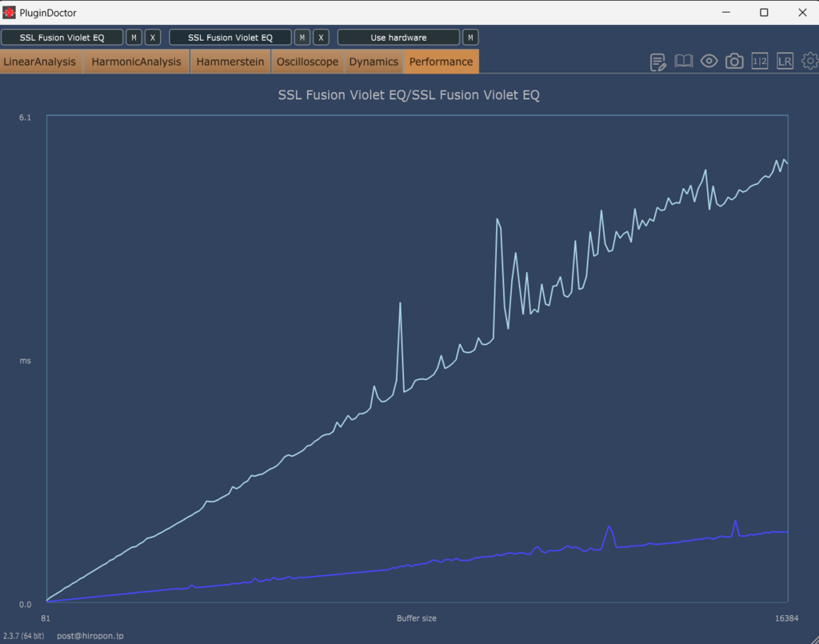
Task: Click the Use hardware button
Action: click(398, 38)
